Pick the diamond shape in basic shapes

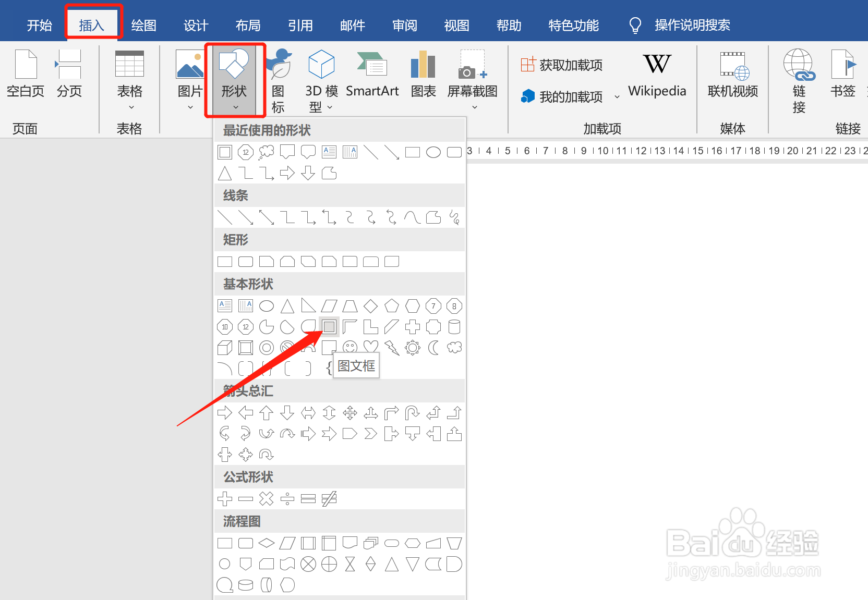tap(371, 306)
